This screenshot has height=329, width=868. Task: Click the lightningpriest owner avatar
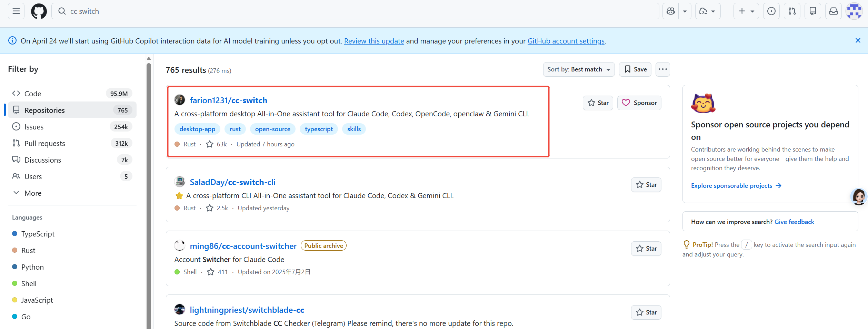(x=180, y=309)
